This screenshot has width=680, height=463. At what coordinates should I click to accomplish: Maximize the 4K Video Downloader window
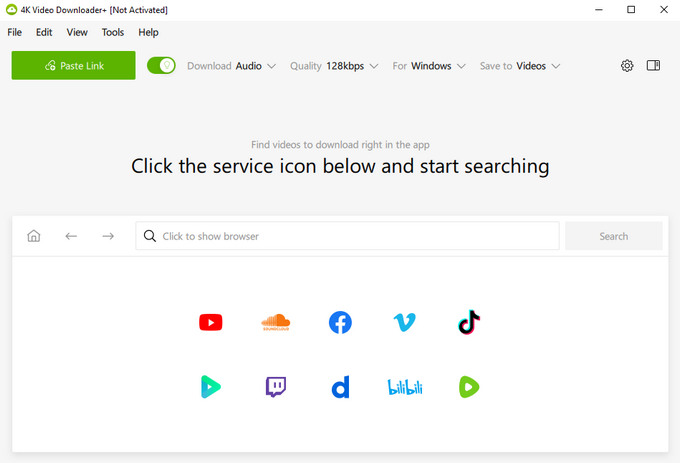point(631,10)
